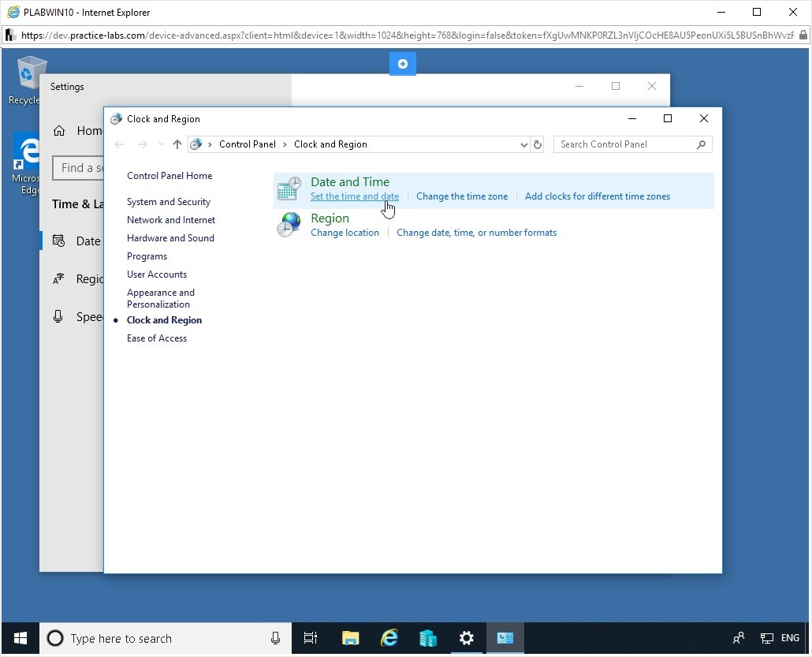
Task: Click Change the time zone link
Action: point(462,196)
